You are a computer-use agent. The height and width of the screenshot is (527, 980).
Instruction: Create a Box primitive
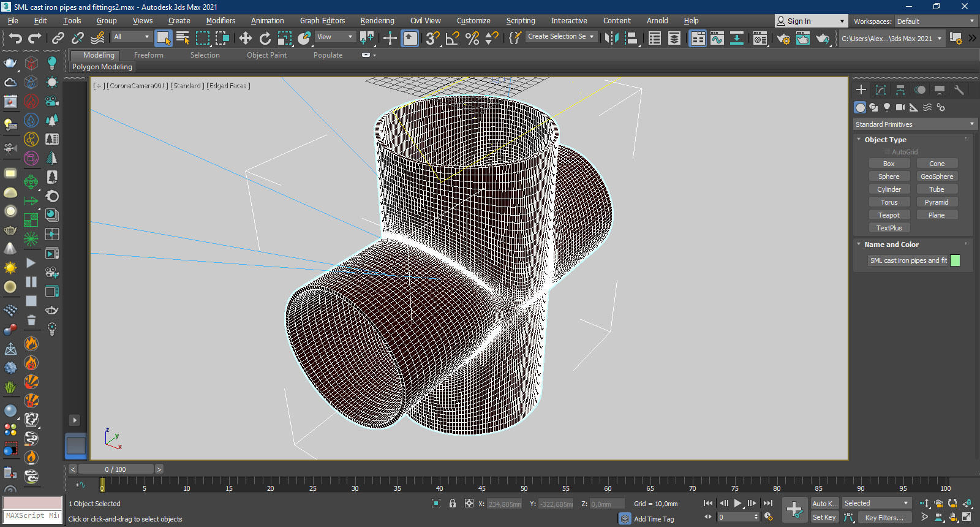click(x=889, y=164)
